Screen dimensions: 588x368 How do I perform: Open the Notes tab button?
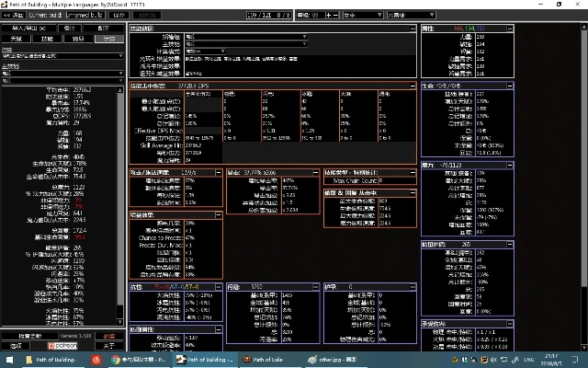pos(70,29)
